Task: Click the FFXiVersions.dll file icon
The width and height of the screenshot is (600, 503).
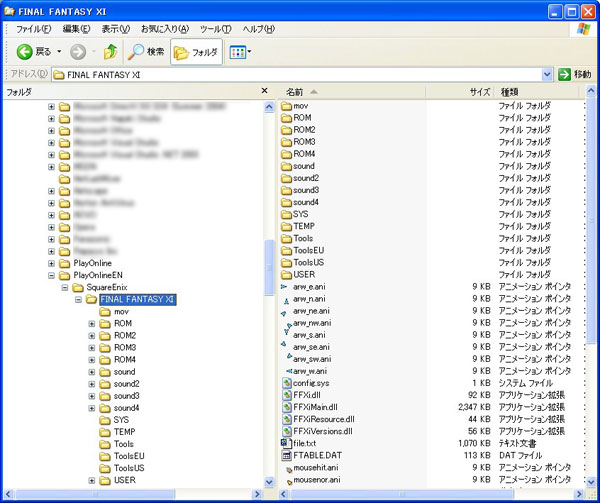Action: [x=287, y=431]
